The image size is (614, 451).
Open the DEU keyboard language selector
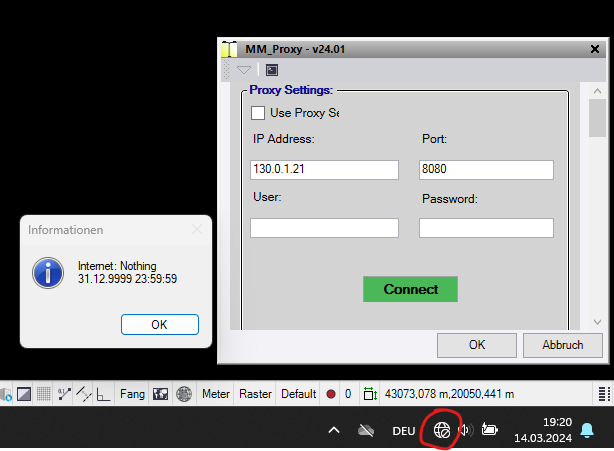(404, 431)
